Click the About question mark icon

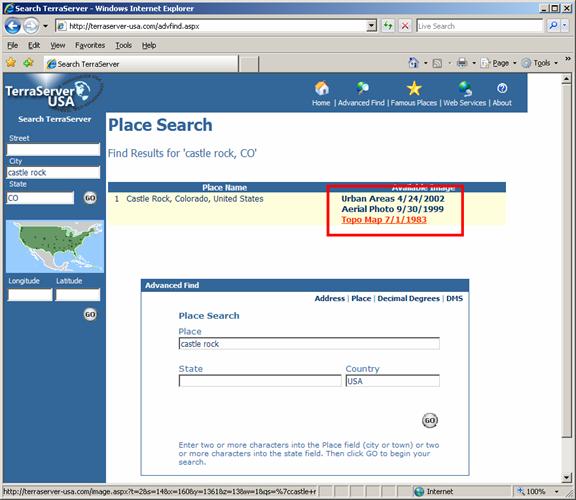click(502, 88)
